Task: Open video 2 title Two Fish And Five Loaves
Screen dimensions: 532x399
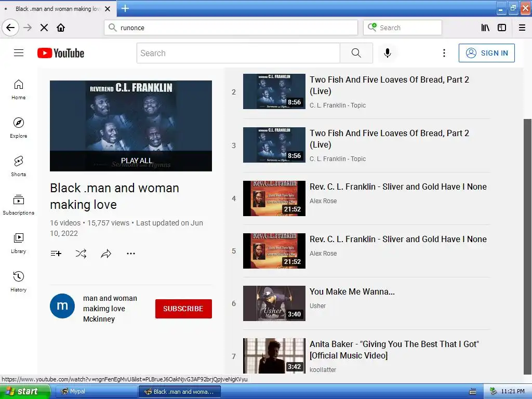Action: (x=389, y=85)
